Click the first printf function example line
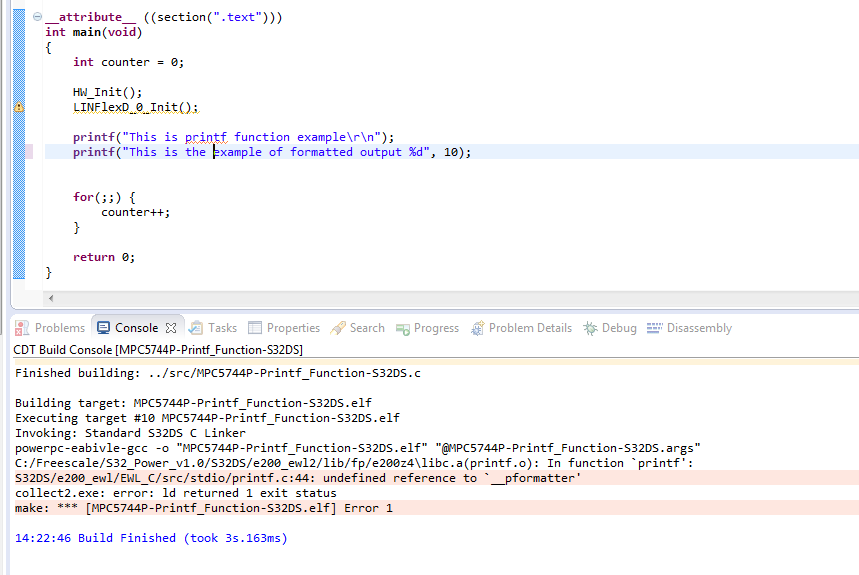This screenshot has height=575, width=859. pyautogui.click(x=233, y=137)
